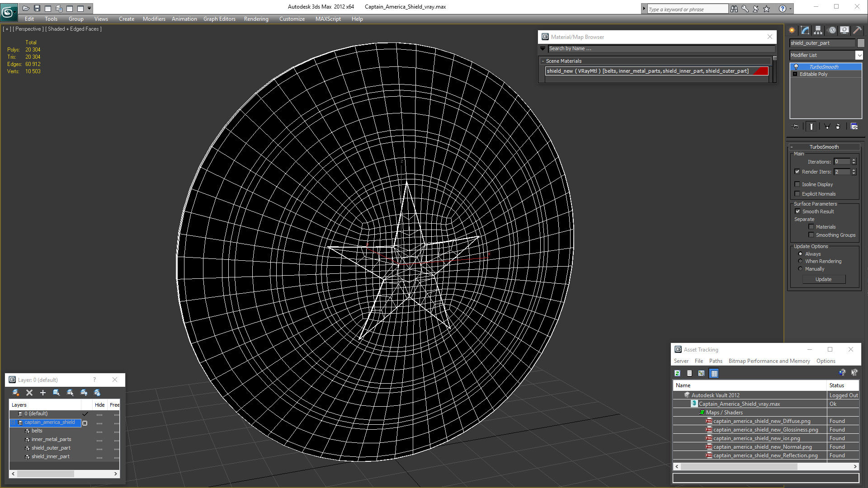Add selected objects to layer plus icon
This screenshot has width=868, height=488.
43,393
